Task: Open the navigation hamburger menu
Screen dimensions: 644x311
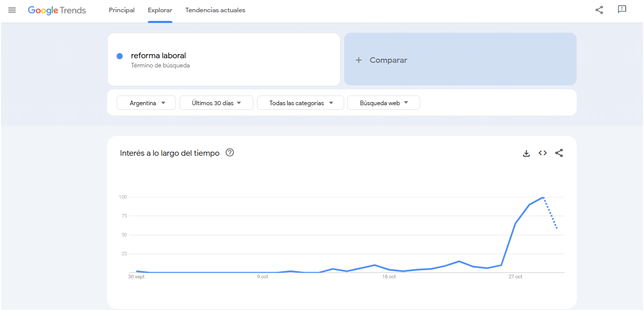Action: click(12, 9)
